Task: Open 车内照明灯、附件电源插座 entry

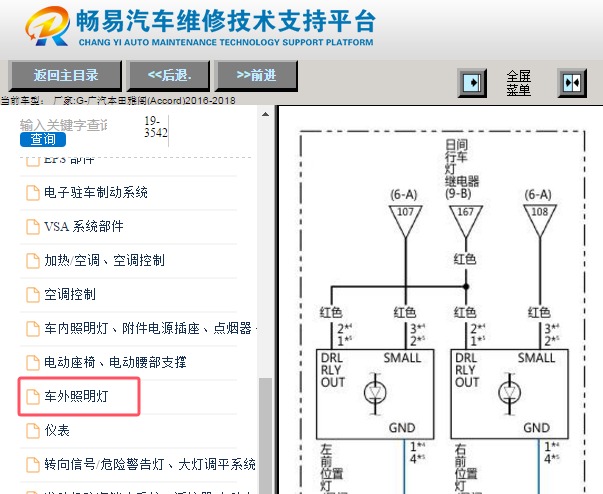Action: [x=148, y=328]
